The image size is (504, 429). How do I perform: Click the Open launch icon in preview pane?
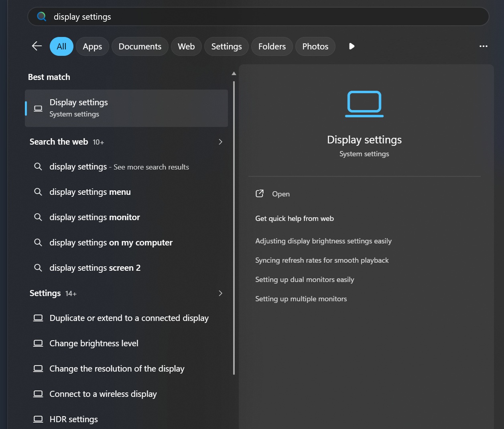tap(260, 194)
